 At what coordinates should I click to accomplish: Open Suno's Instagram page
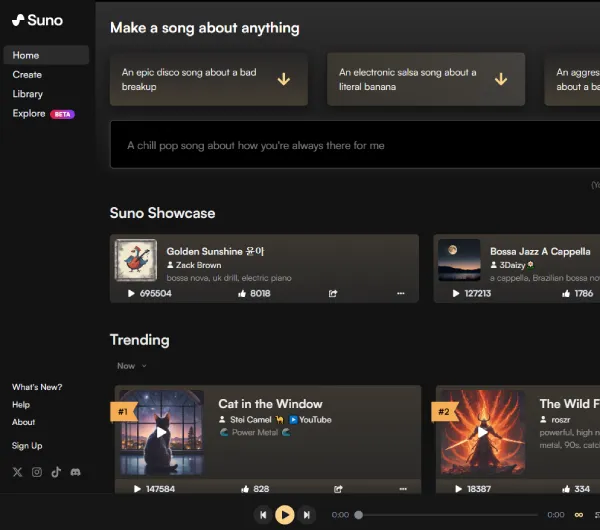[37, 472]
